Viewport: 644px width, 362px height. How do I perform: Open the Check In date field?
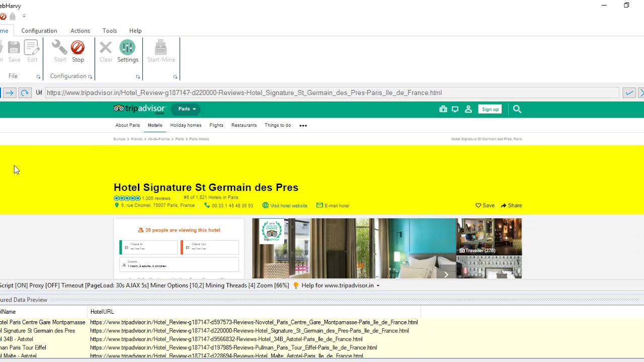click(148, 247)
